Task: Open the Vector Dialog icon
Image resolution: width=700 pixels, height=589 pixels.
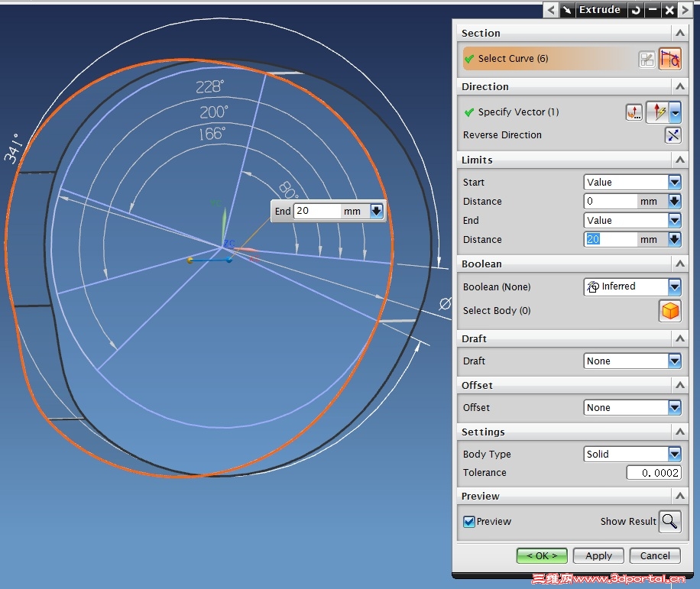Action: tap(634, 112)
